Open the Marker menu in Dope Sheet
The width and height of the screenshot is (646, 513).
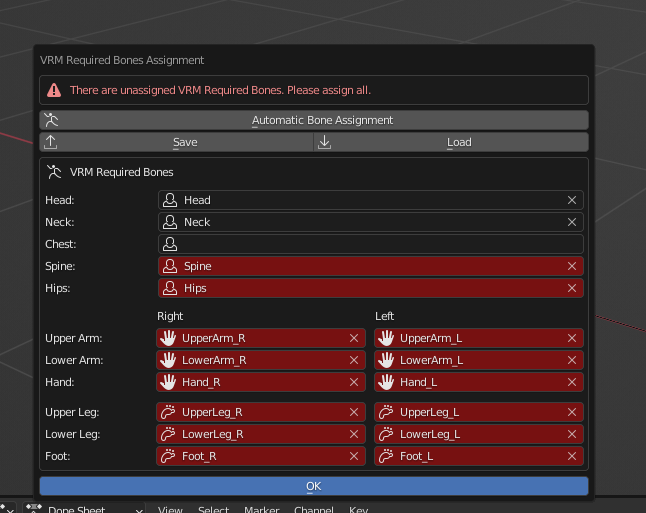pyautogui.click(x=262, y=510)
